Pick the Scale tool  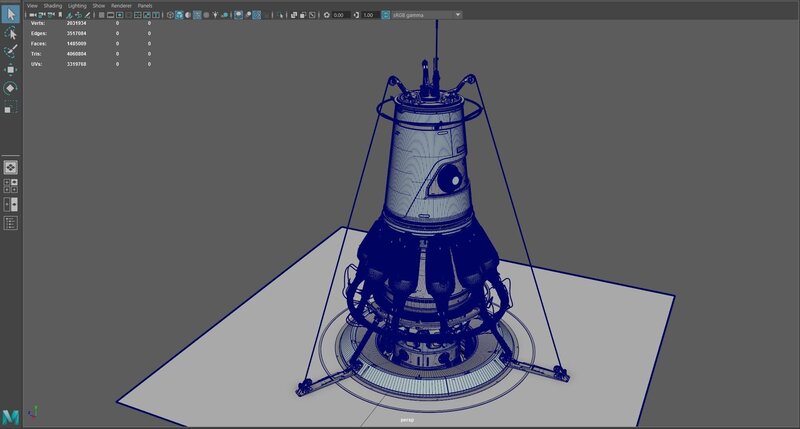coord(11,107)
